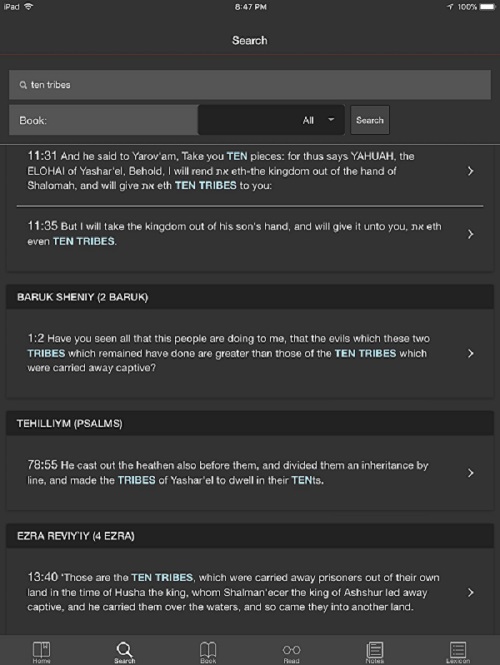Open verse 11:35 result chevron
The height and width of the screenshot is (665, 500).
470,234
